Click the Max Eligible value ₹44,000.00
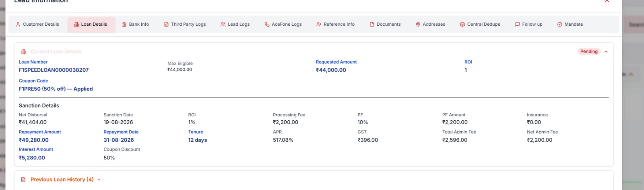The image size is (644, 190). click(180, 70)
